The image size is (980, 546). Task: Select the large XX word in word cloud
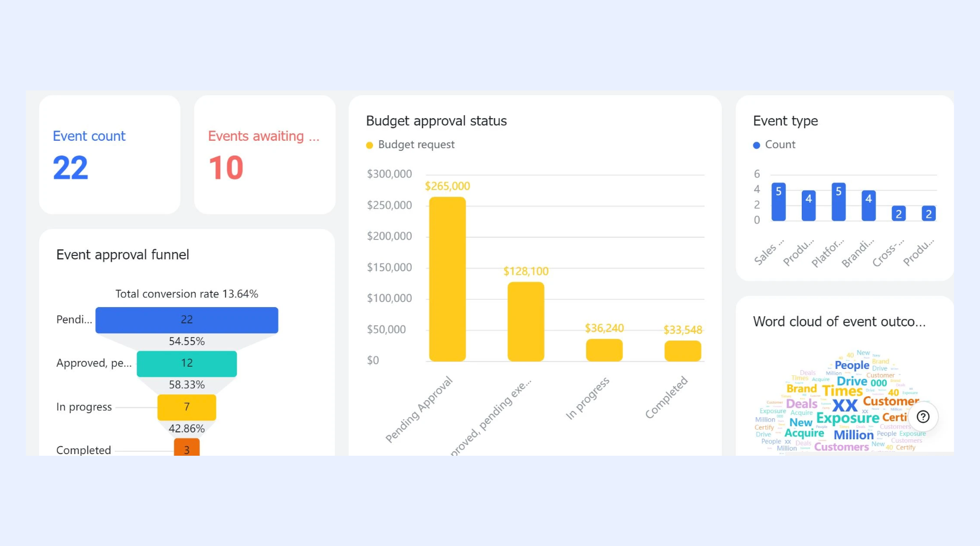tap(845, 405)
